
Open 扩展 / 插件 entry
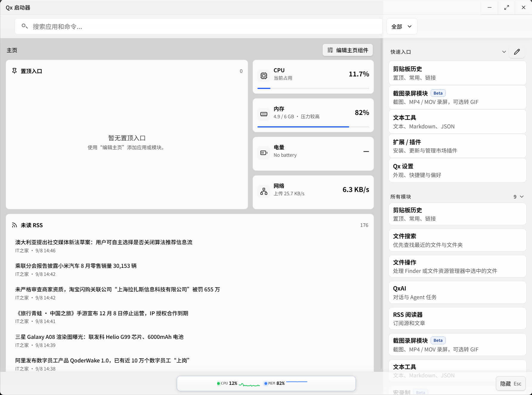click(457, 146)
